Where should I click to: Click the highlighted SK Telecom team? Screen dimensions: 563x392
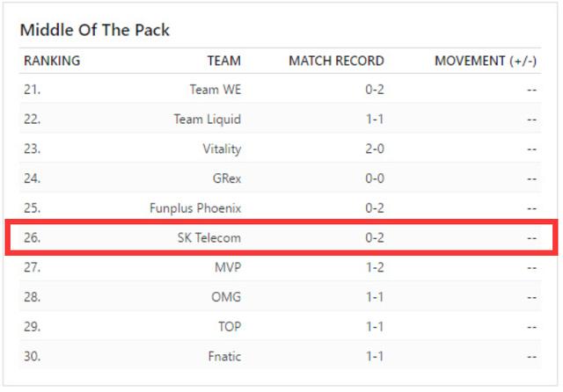(x=208, y=238)
